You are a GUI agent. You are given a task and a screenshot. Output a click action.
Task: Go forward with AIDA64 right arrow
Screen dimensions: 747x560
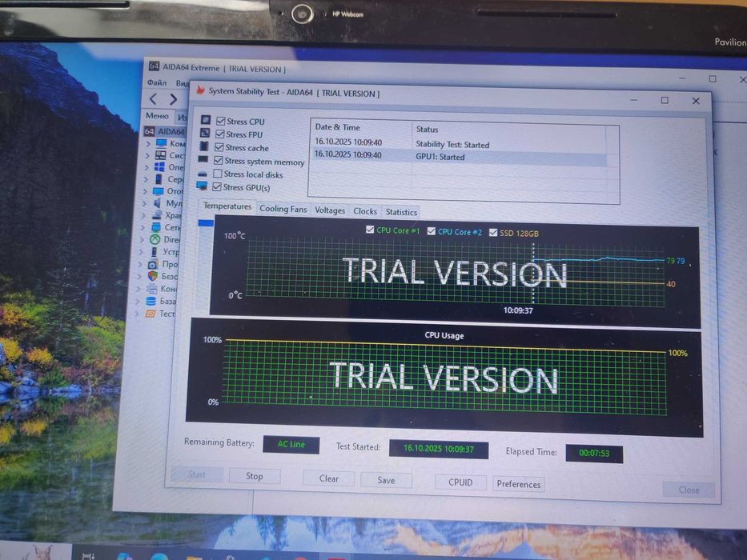coord(174,99)
